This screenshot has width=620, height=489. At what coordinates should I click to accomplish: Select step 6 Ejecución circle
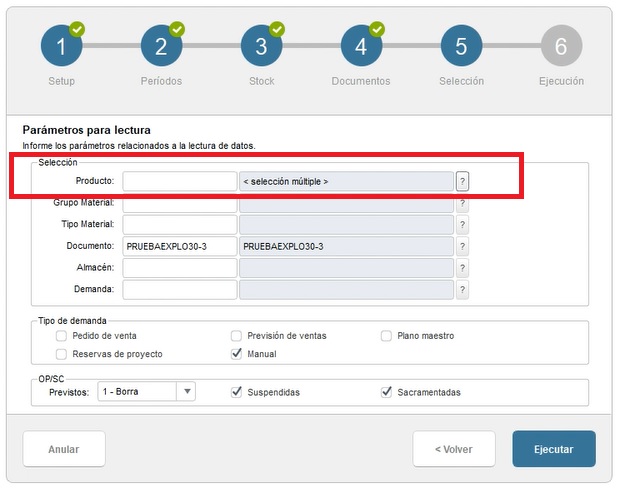click(x=561, y=45)
